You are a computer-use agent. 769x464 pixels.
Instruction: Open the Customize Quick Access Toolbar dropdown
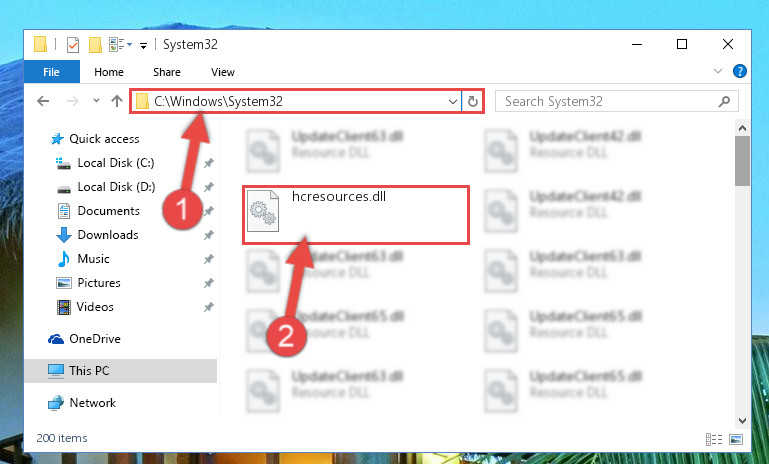pos(143,46)
